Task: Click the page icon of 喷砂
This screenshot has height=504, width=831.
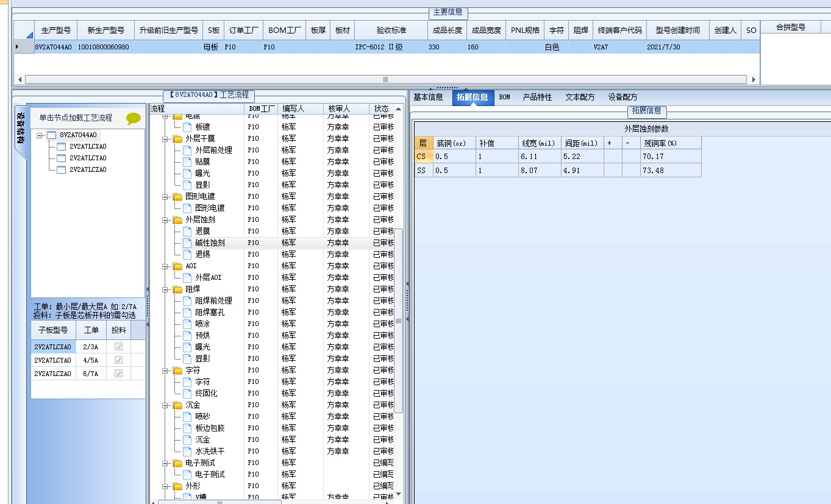Action: [187, 416]
